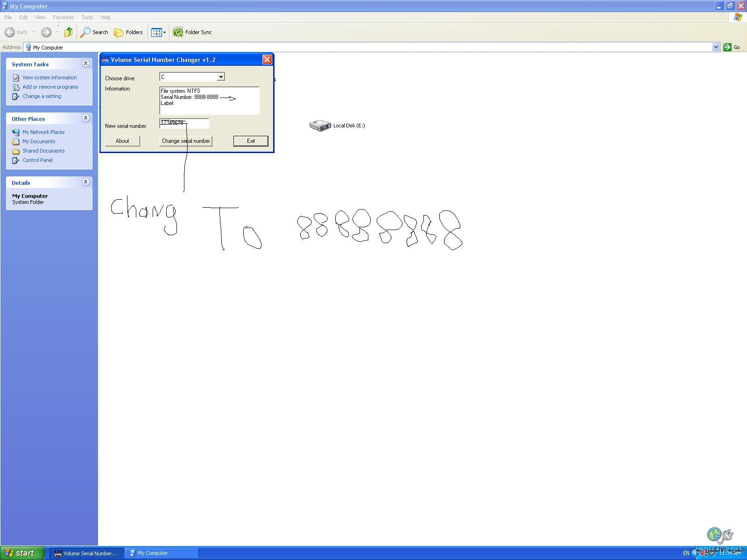Viewport: 747px width, 560px height.
Task: Open My Network Places link
Action: coord(43,132)
